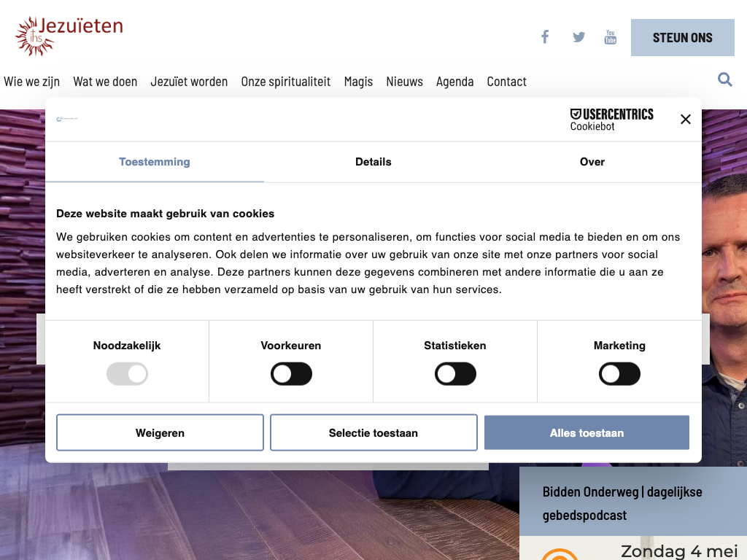Viewport: 747px width, 560px height.
Task: Click the Steun Ons button
Action: tap(682, 38)
